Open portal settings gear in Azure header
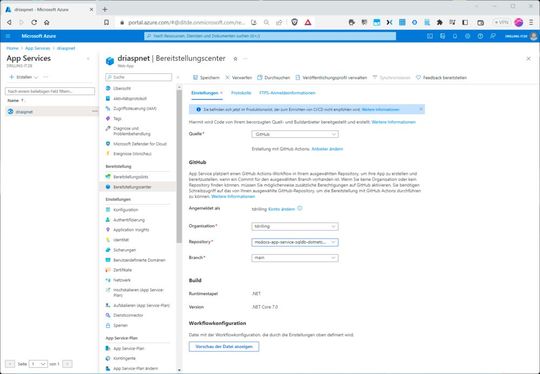Viewport: 540px width, 374px height. [x=467, y=36]
